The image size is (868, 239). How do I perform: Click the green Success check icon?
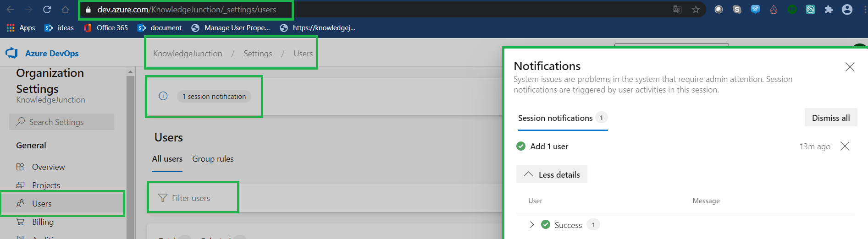pos(546,224)
